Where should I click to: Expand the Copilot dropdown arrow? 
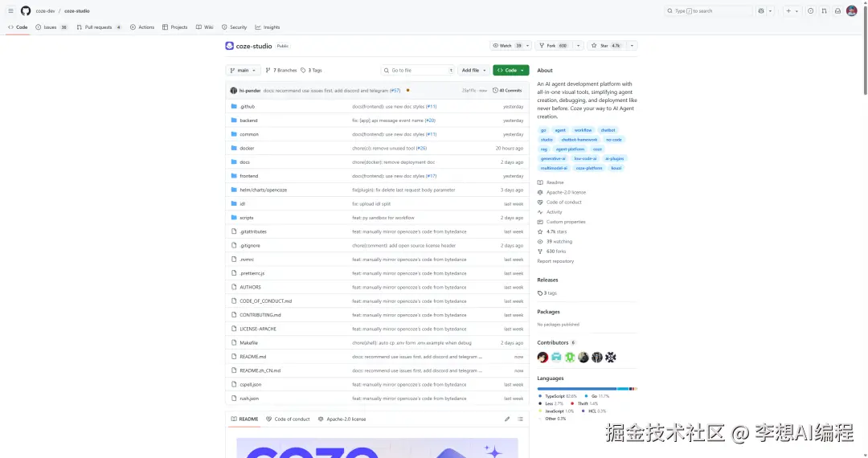(x=770, y=10)
